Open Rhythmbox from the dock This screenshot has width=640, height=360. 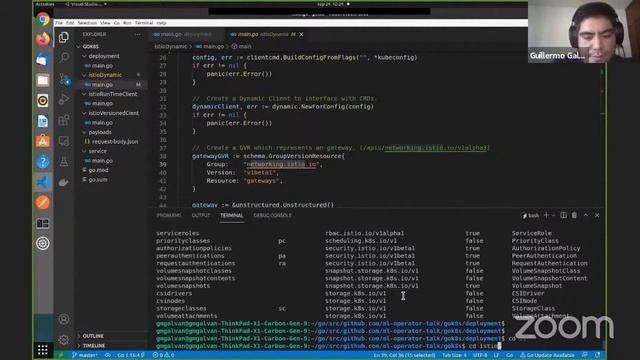(x=43, y=100)
